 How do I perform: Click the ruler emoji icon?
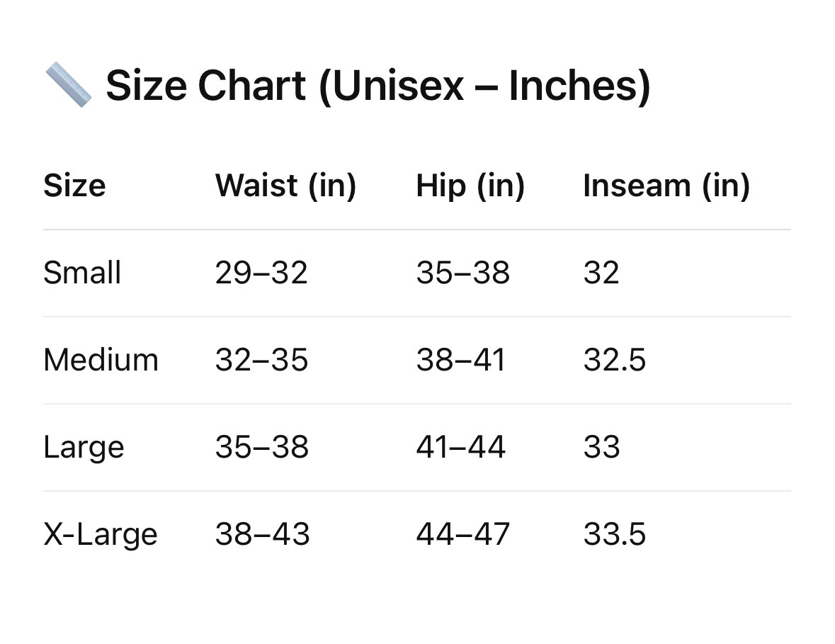68,85
